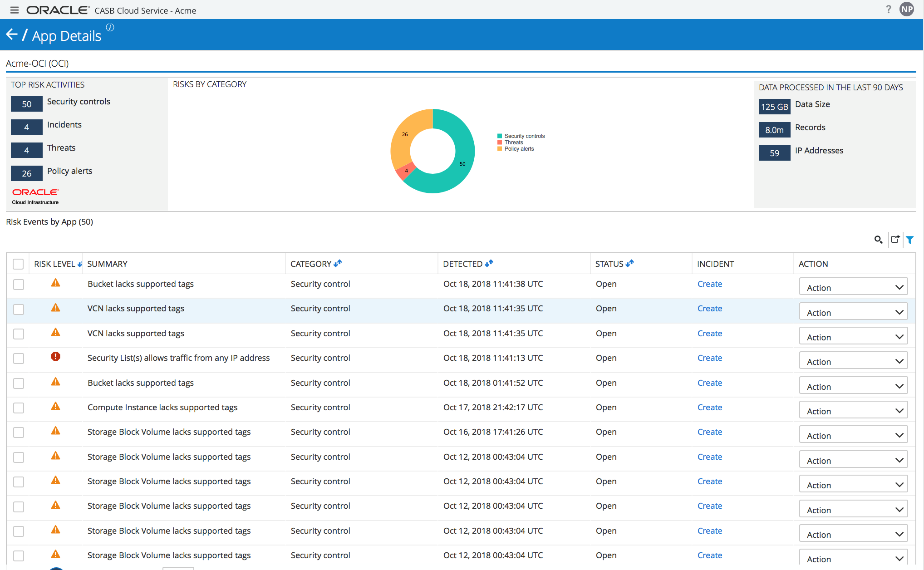Sort the table by DETECTED column

point(489,264)
